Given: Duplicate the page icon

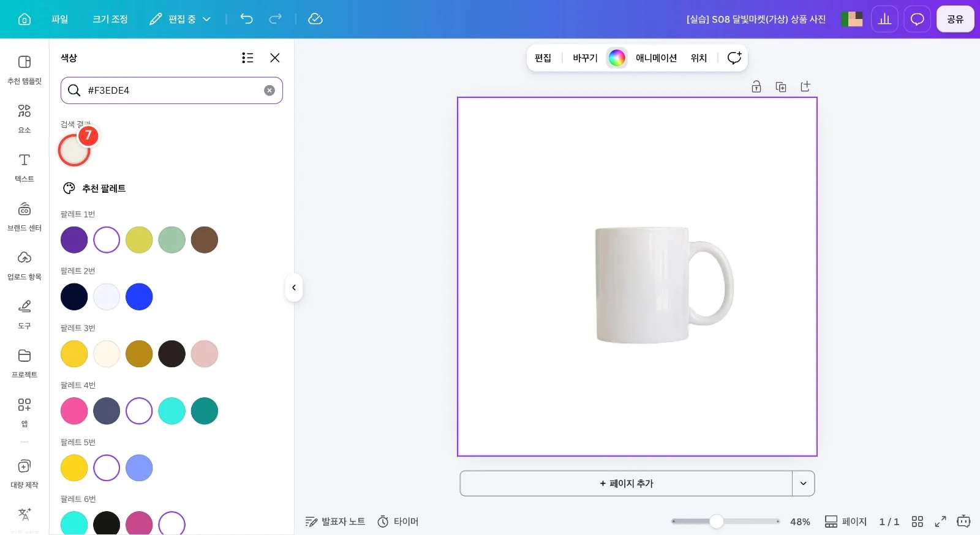Looking at the screenshot, I should coord(781,87).
